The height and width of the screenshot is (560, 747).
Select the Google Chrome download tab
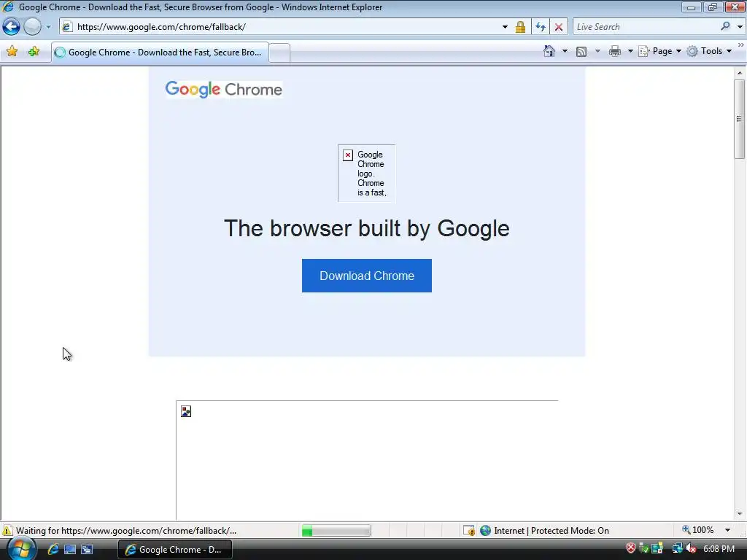(x=160, y=52)
